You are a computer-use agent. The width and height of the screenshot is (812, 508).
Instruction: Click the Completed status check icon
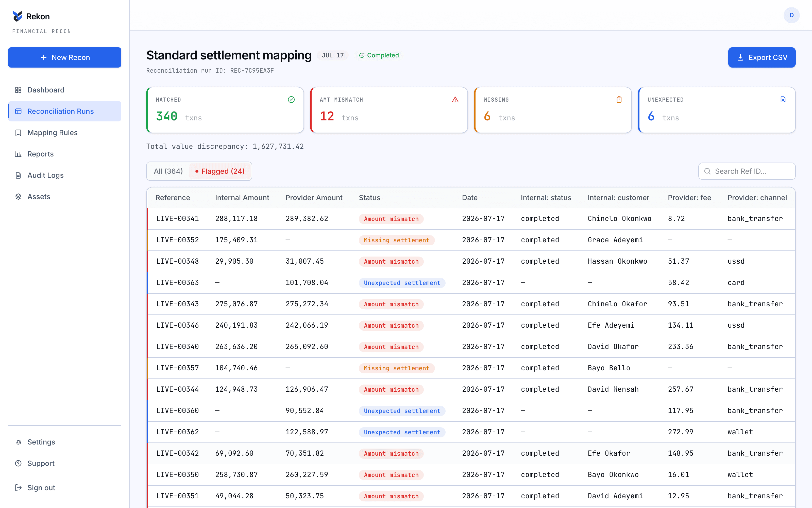(x=362, y=55)
